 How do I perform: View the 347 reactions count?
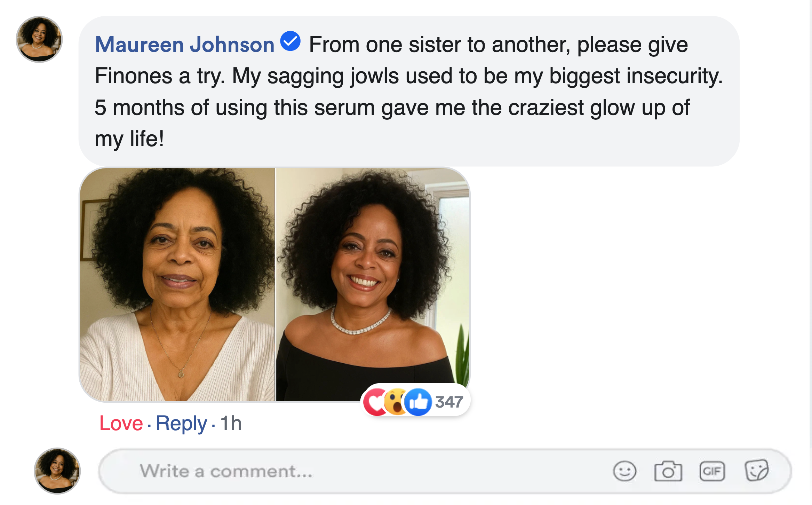(x=449, y=402)
